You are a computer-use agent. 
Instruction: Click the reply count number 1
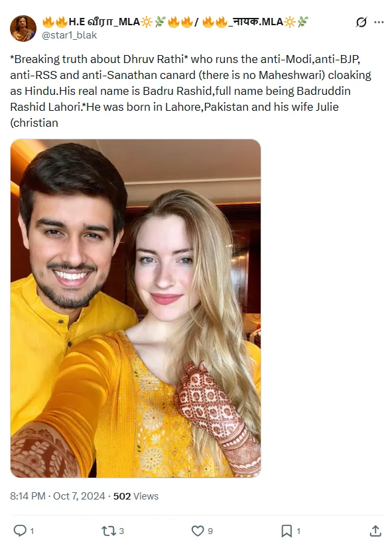coord(32,531)
